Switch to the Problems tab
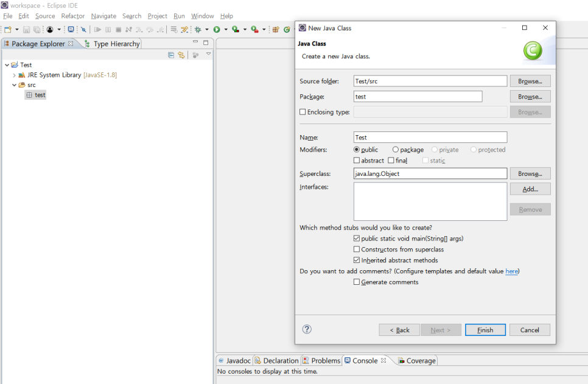The height and width of the screenshot is (384, 588). click(322, 360)
